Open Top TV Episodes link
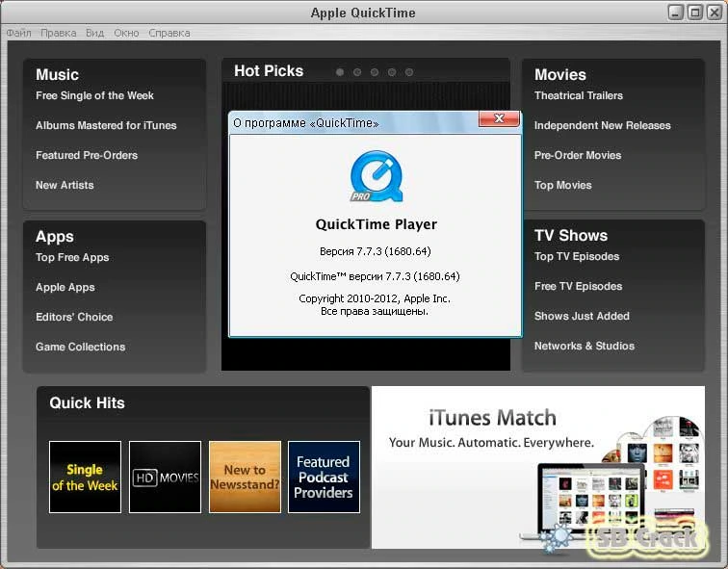728x569 pixels. (577, 256)
